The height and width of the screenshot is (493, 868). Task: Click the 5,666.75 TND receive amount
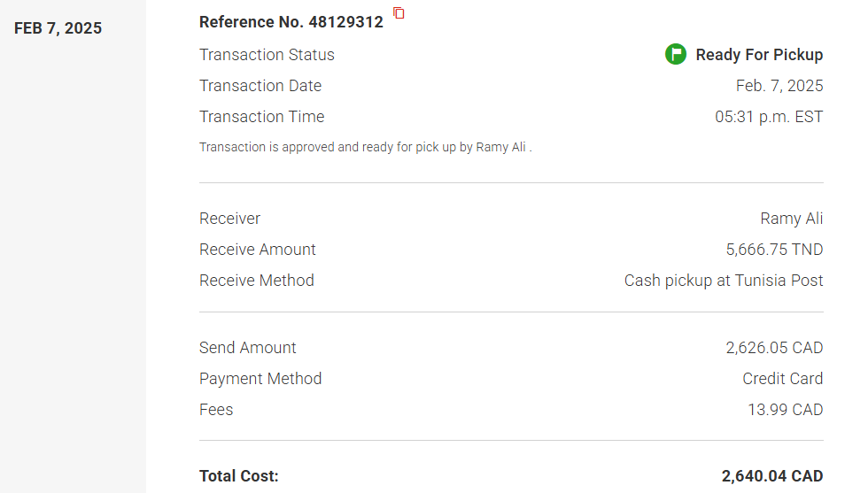[774, 250]
